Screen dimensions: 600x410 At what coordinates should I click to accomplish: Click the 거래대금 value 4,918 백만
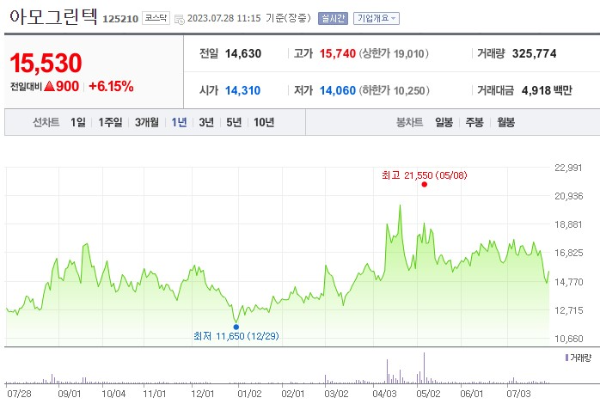tap(547, 91)
